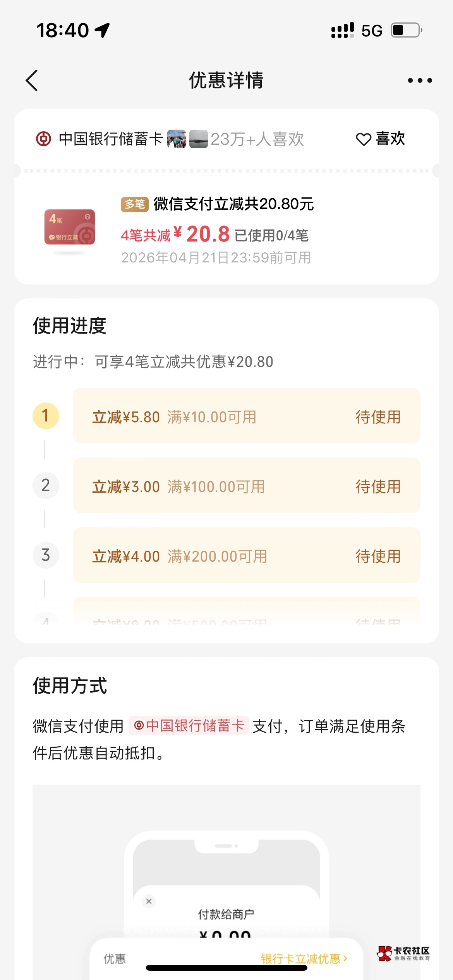Image resolution: width=453 pixels, height=980 pixels.
Task: Open the red 4笔 coupon card thumbnail
Action: [x=70, y=227]
